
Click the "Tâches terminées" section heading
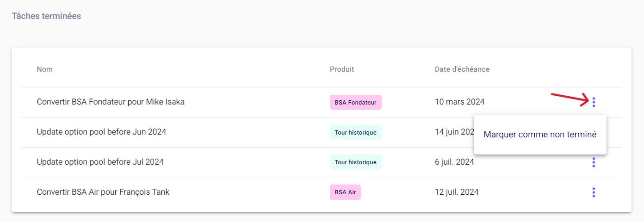(x=46, y=16)
